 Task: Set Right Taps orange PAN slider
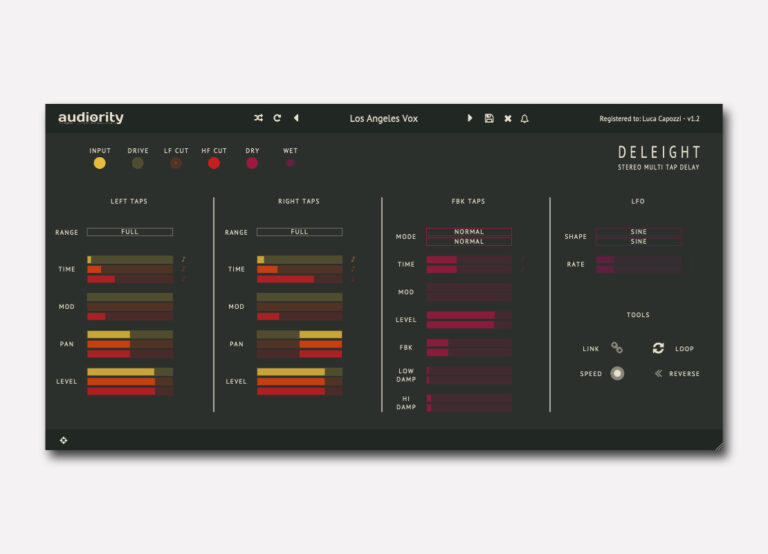pos(299,344)
